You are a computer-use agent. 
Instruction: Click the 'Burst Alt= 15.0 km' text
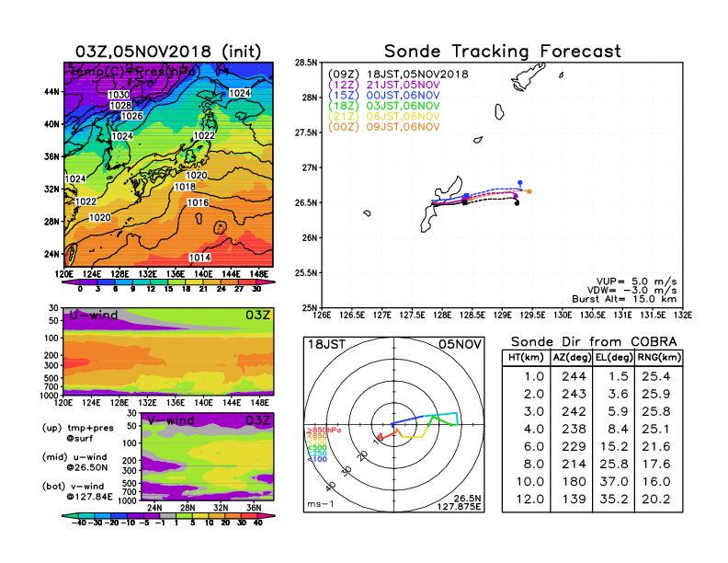[624, 299]
